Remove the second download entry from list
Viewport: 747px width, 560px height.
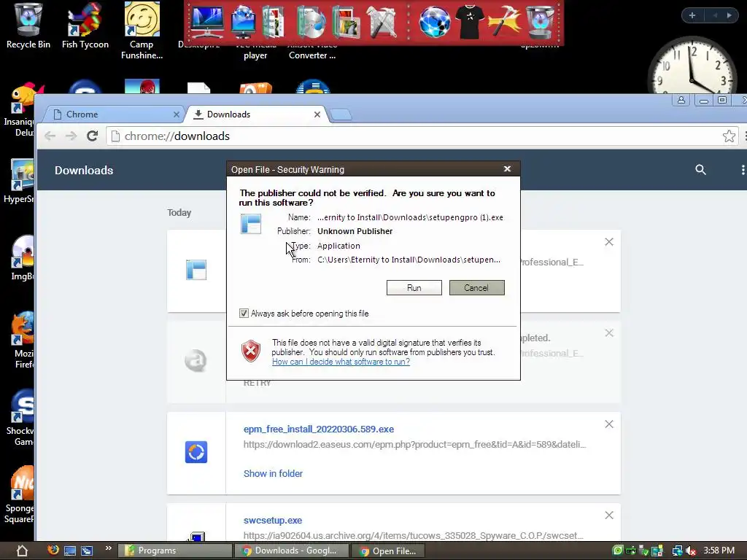(x=609, y=332)
